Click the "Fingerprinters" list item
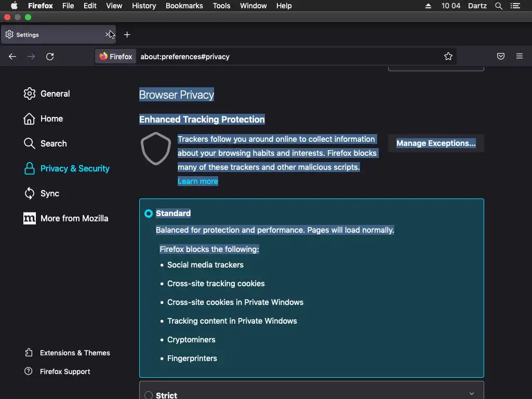Image resolution: width=532 pixels, height=399 pixels. [192, 358]
